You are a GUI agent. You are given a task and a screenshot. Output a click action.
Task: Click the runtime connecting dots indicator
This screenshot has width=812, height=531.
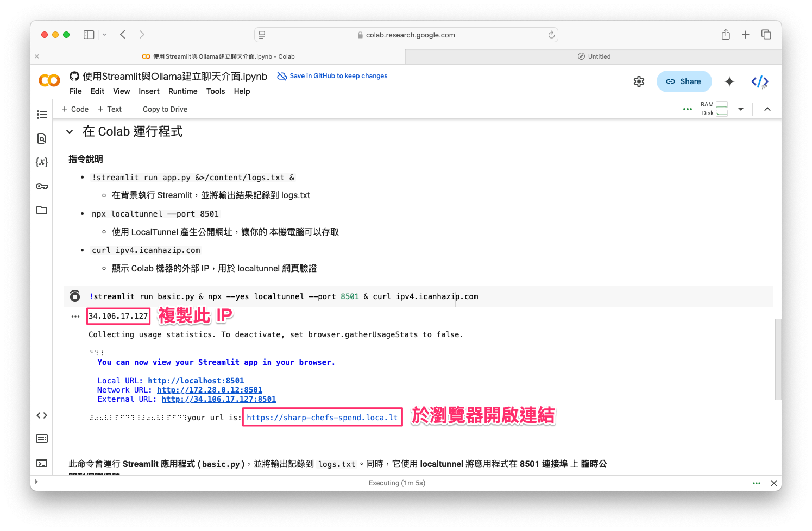point(688,109)
